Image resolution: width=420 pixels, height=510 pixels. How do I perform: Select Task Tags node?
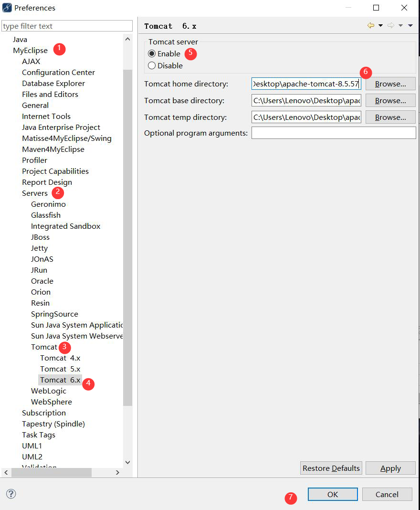(x=39, y=435)
